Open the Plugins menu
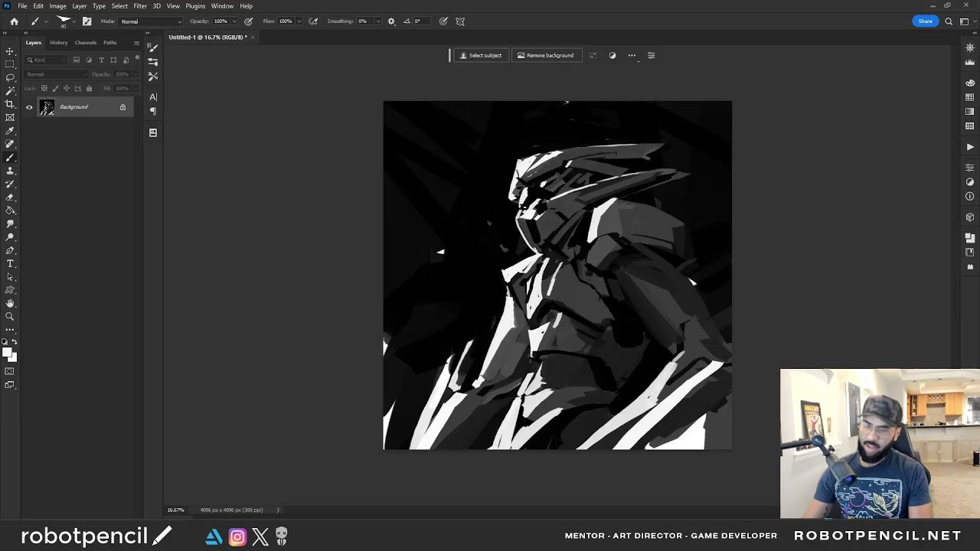 click(x=195, y=6)
